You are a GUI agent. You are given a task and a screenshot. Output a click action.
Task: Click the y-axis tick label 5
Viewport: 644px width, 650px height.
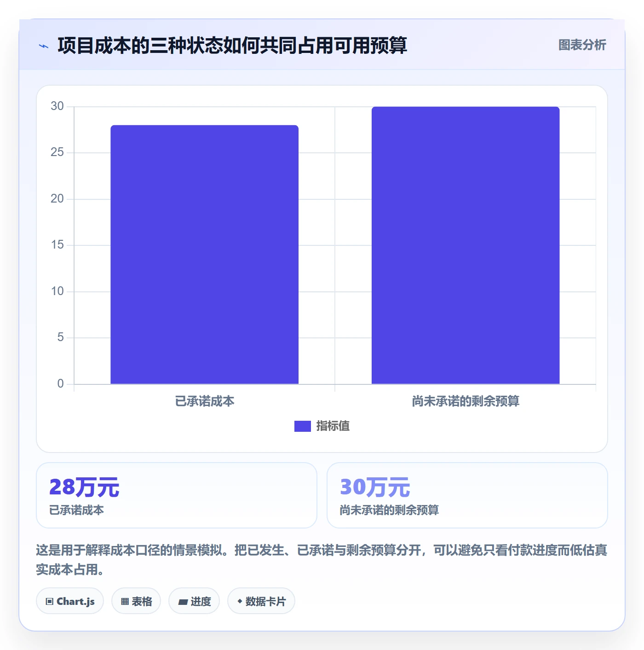coord(60,337)
